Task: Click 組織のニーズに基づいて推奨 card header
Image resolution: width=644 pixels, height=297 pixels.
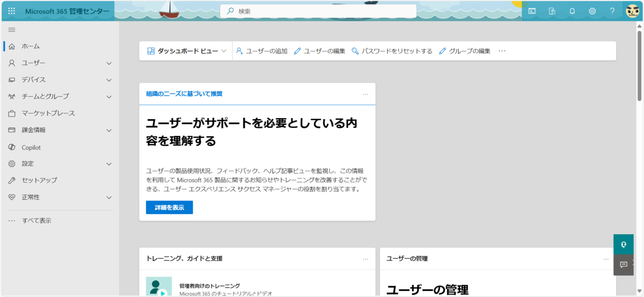Action: pyautogui.click(x=184, y=93)
